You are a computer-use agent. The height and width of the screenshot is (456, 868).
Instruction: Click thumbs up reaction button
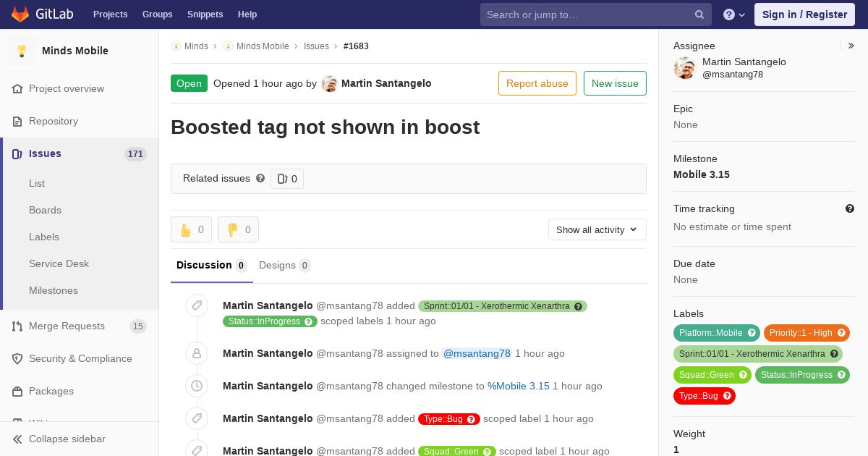pos(191,229)
